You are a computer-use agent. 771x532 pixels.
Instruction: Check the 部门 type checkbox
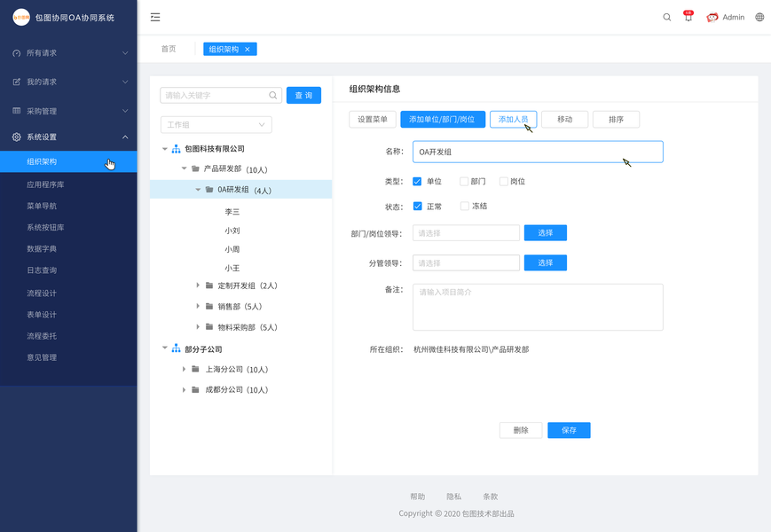tap(464, 181)
